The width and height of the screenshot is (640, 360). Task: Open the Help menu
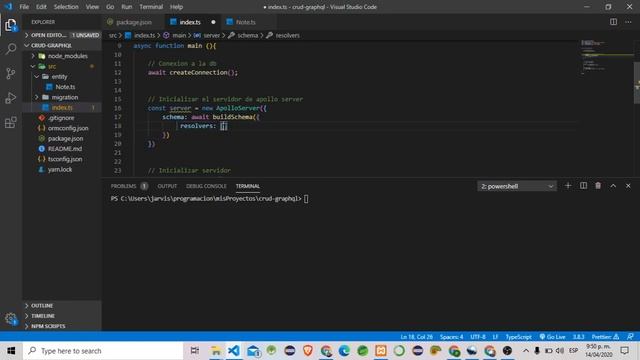coord(176,7)
